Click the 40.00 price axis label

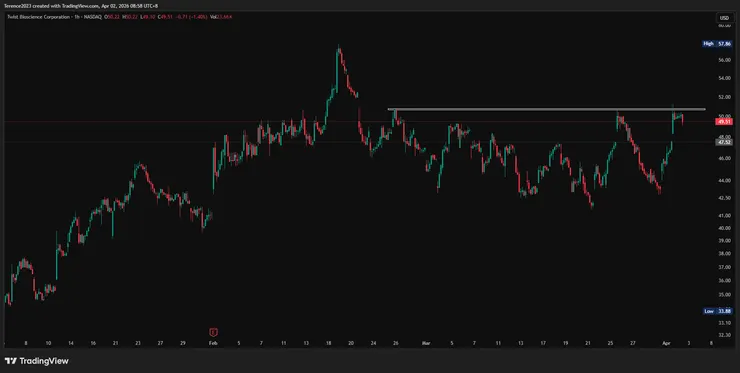point(723,228)
